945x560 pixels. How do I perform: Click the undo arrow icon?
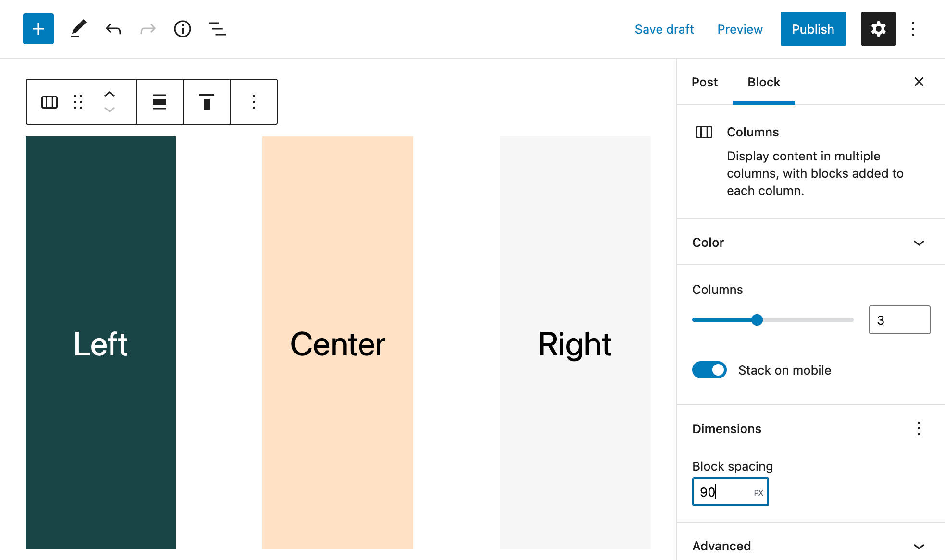(113, 29)
